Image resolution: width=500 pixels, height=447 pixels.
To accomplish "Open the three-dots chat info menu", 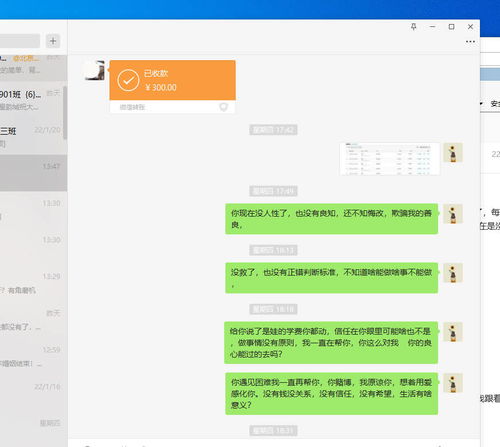I will 470,42.
